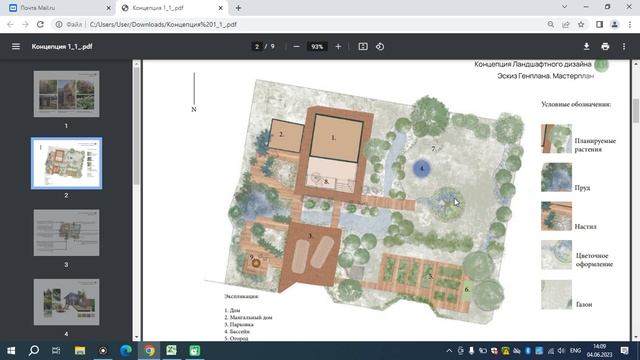This screenshot has height=360, width=640.
Task: Click the 'Газон' legend label
Action: (x=584, y=304)
